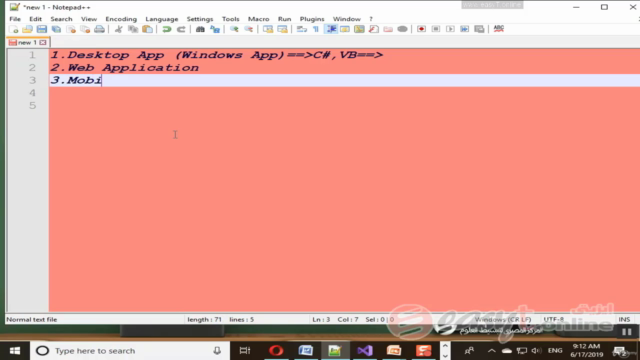Close the 'new 1' tab with its X
The width and height of the screenshot is (640, 360).
click(43, 42)
